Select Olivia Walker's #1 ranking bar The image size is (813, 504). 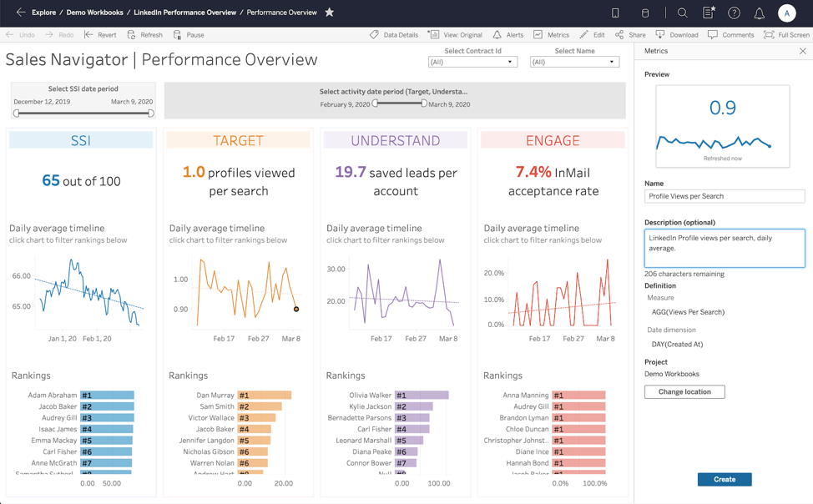[422, 396]
